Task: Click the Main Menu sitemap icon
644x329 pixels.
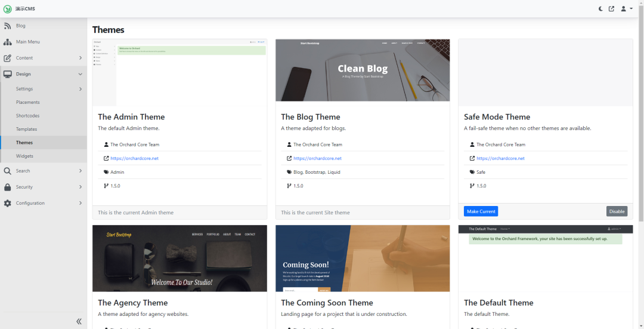Action: [7, 42]
